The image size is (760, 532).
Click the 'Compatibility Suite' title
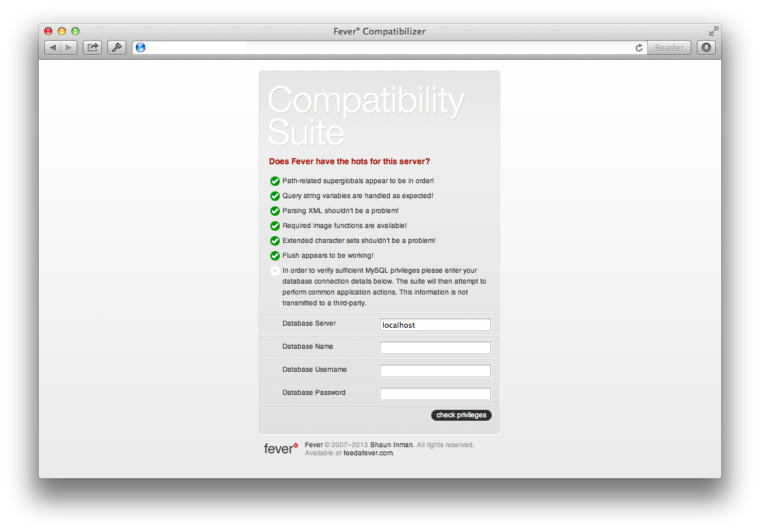(366, 116)
